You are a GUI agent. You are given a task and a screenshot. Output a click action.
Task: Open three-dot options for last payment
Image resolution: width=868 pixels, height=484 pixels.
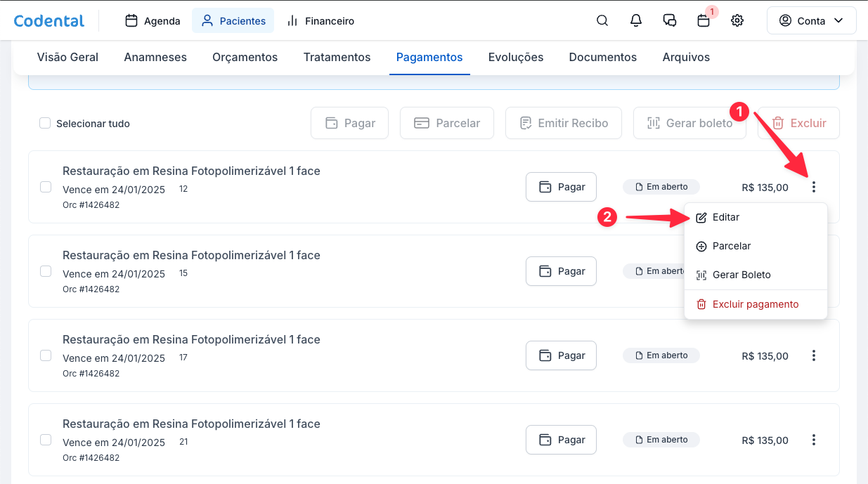coord(814,440)
